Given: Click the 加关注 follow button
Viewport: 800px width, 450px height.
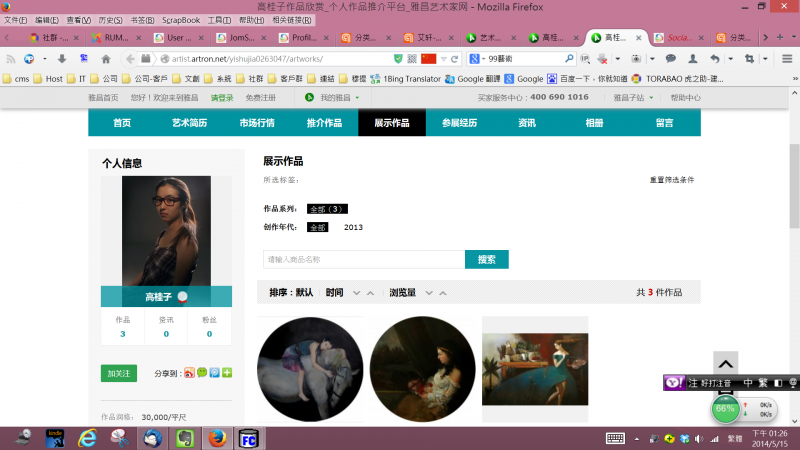Looking at the screenshot, I should pyautogui.click(x=119, y=373).
